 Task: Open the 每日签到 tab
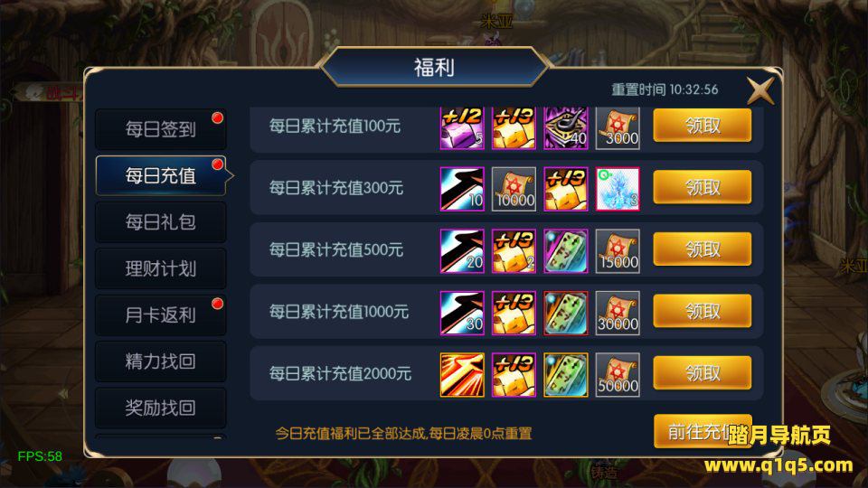[161, 129]
